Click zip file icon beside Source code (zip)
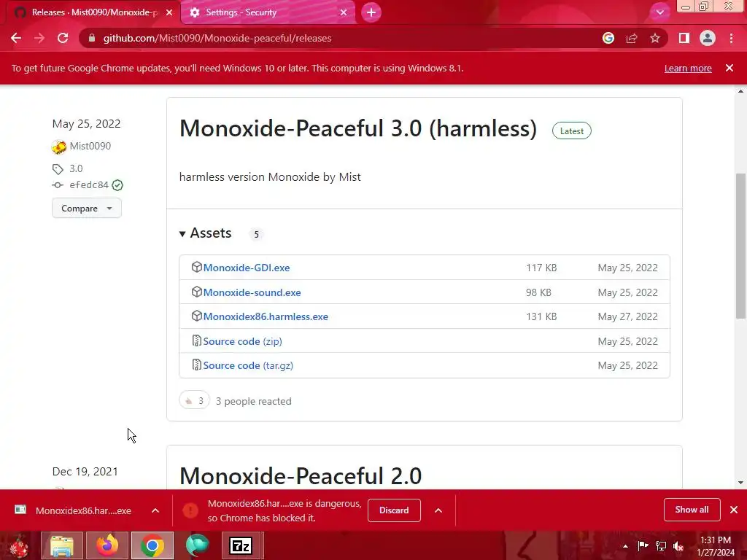Image resolution: width=747 pixels, height=560 pixels. click(x=196, y=341)
